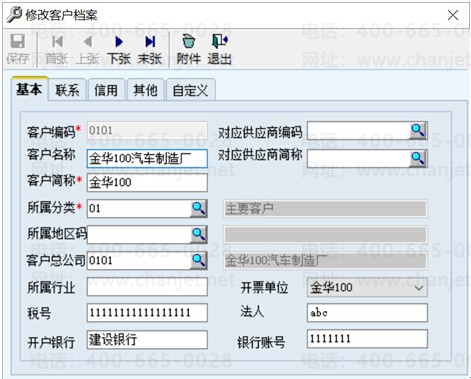Click the 所属行业 input field
Image resolution: width=471 pixels, height=379 pixels.
(147, 287)
